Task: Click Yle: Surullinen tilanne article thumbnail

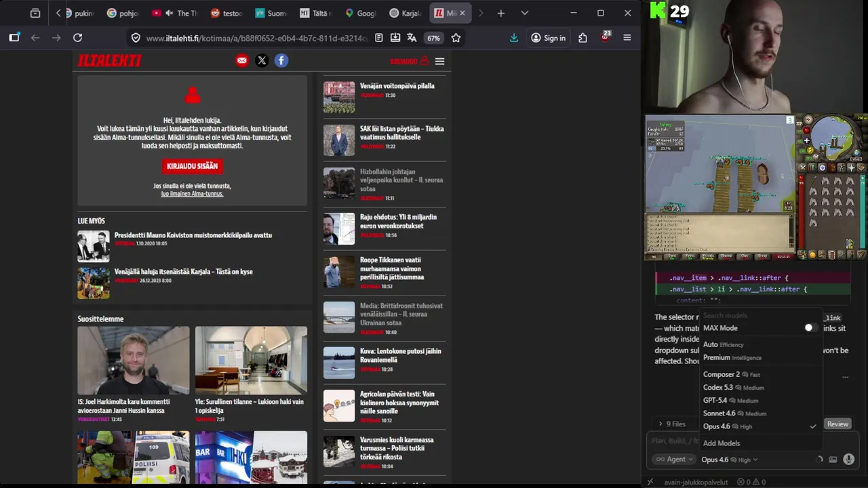Action: tap(251, 360)
